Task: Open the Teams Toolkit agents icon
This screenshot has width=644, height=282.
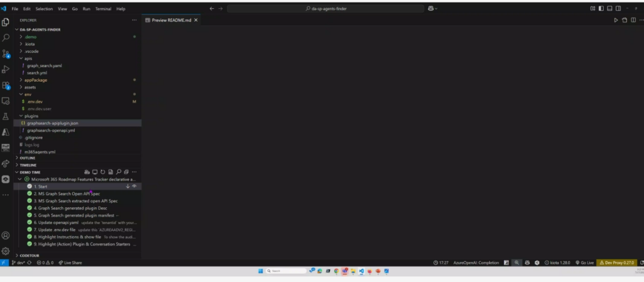Action: (x=6, y=179)
